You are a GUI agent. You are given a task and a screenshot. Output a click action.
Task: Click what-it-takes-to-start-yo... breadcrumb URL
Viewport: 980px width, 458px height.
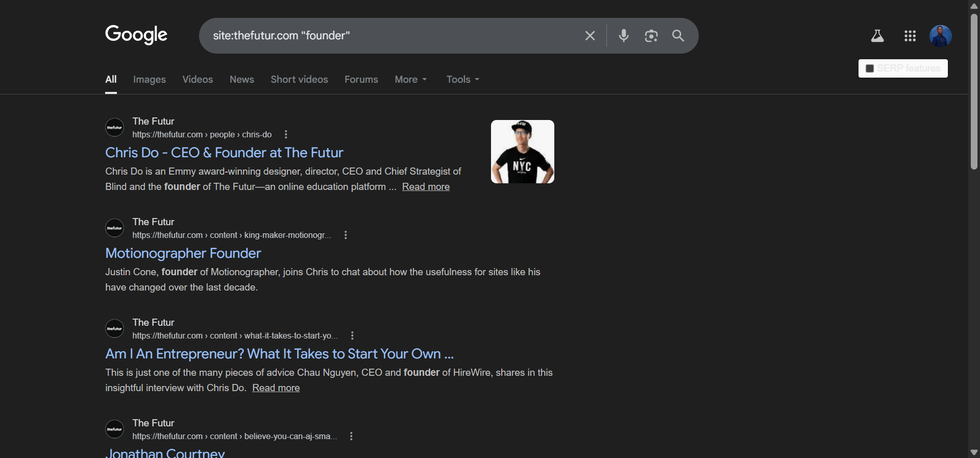[x=235, y=335]
